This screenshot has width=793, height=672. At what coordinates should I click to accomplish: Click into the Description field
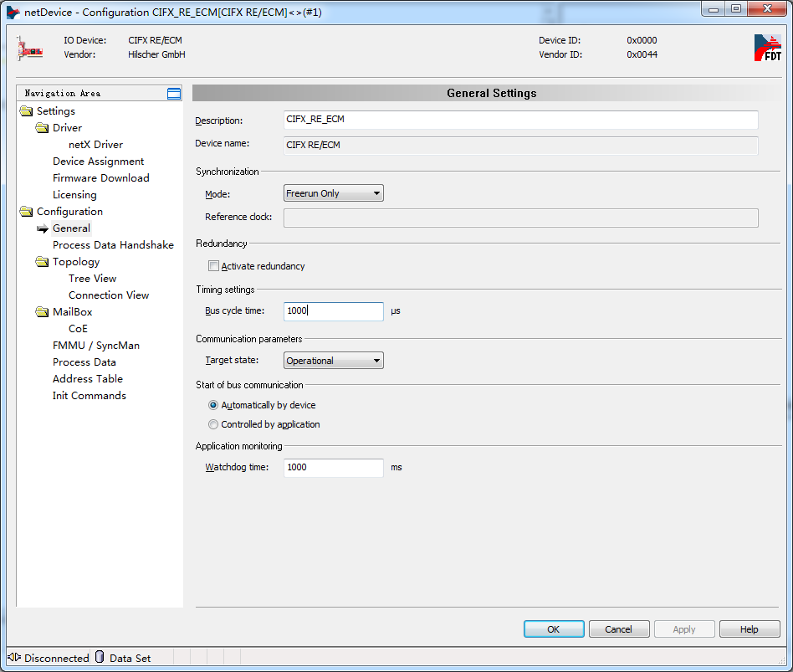click(x=521, y=120)
